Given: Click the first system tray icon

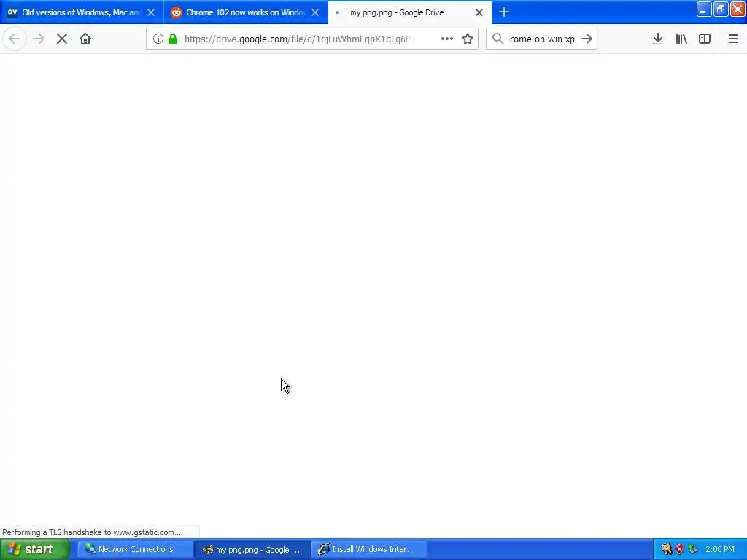Looking at the screenshot, I should coord(667,550).
